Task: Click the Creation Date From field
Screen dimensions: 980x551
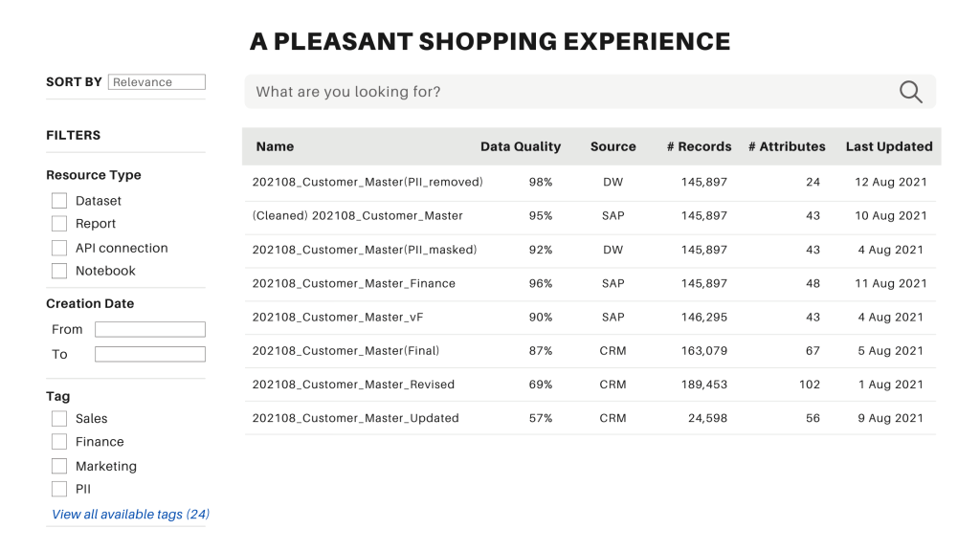Action: coord(150,329)
